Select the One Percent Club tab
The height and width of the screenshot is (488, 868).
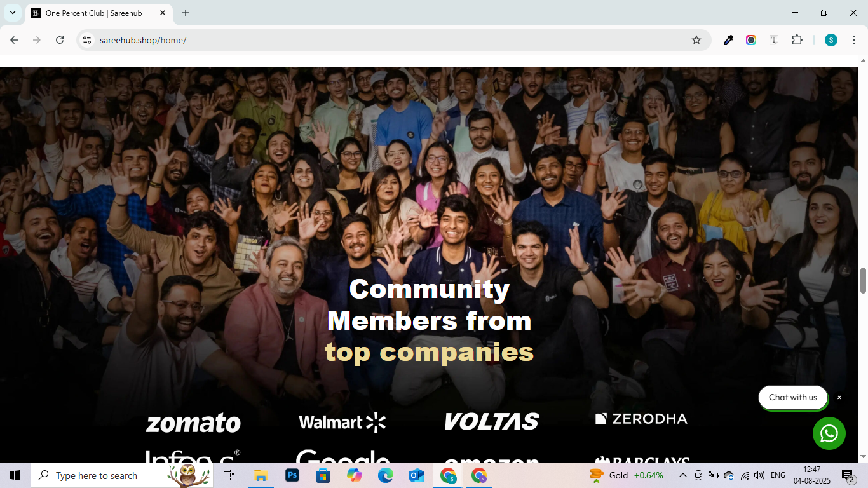coord(98,13)
